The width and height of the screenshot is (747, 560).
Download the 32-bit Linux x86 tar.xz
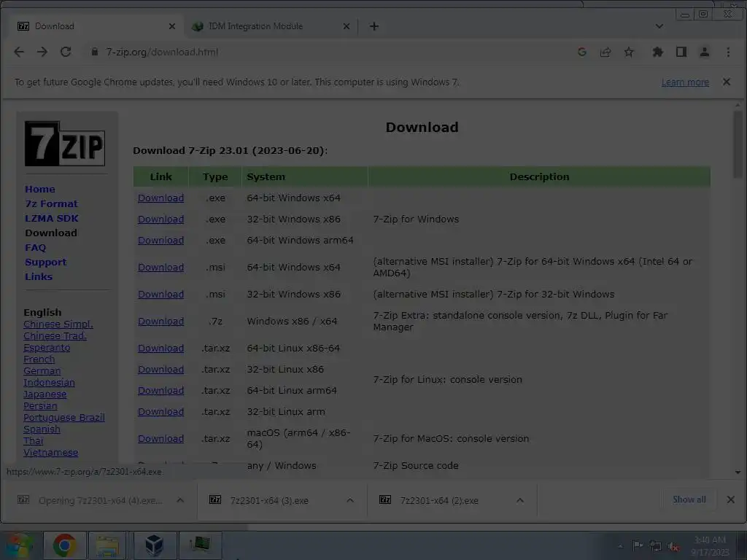pos(161,370)
